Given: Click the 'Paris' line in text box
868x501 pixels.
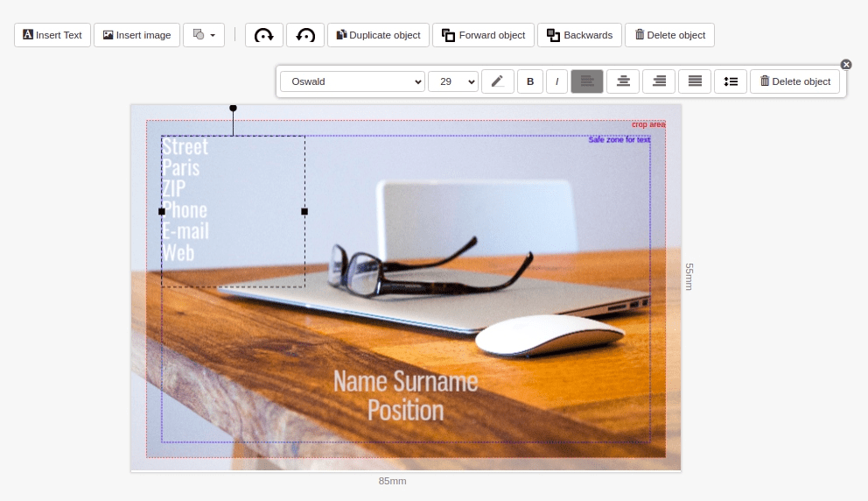Looking at the screenshot, I should click(180, 168).
